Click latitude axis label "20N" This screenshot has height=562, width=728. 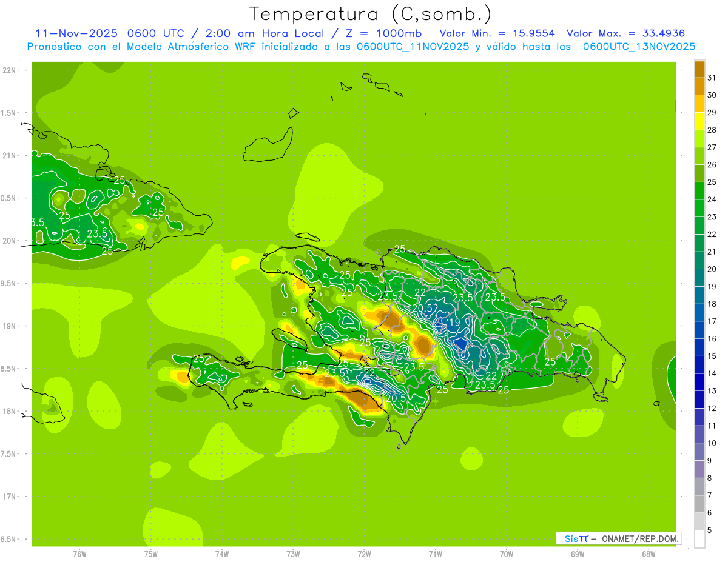pyautogui.click(x=9, y=241)
